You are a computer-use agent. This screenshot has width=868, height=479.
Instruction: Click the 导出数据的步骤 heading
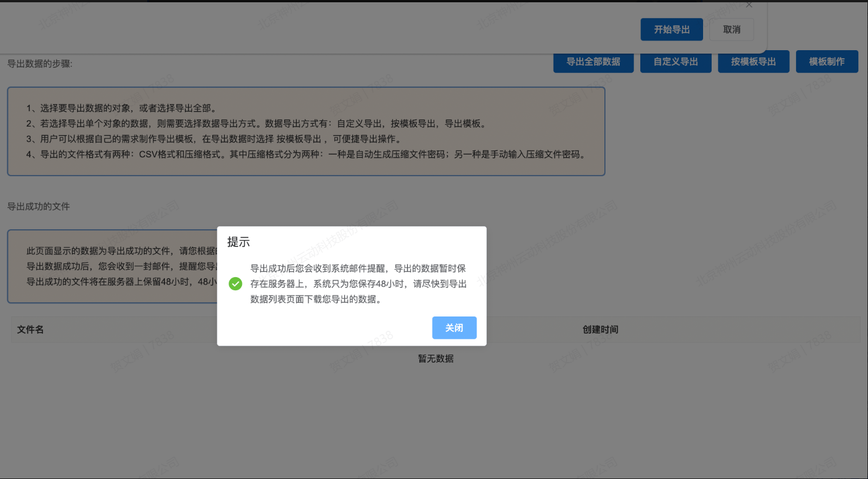[39, 64]
